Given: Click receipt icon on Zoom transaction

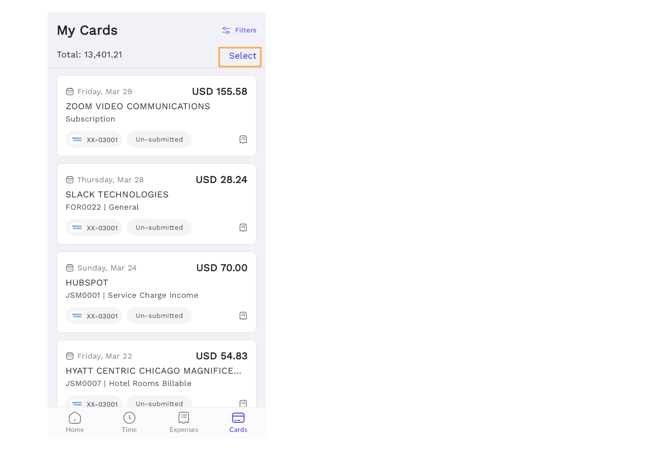Looking at the screenshot, I should pyautogui.click(x=243, y=140).
